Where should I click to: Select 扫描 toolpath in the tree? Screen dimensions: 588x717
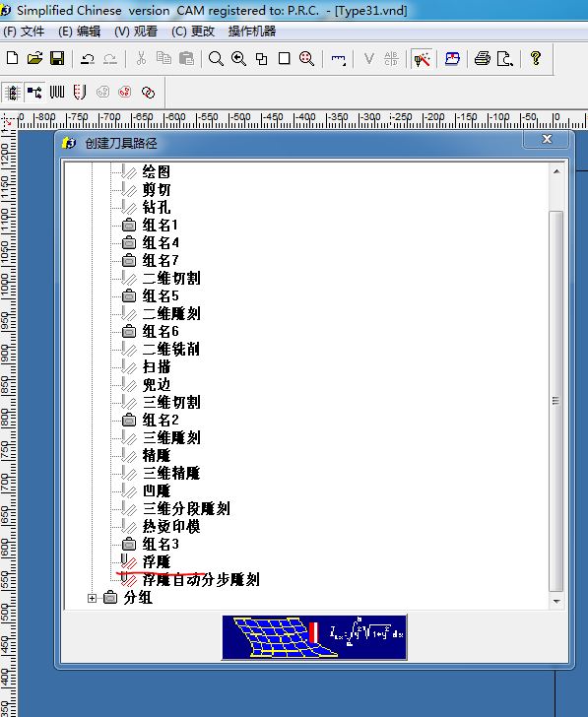(157, 366)
